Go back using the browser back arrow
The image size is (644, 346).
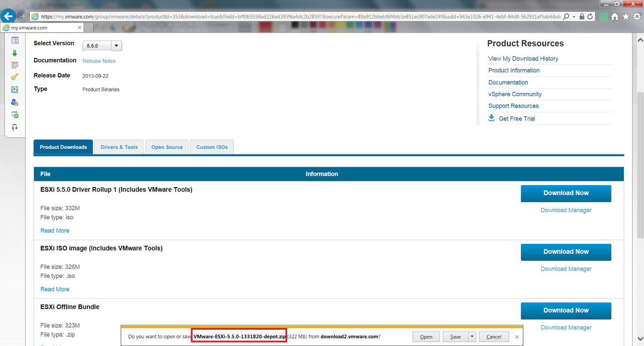(x=8, y=16)
